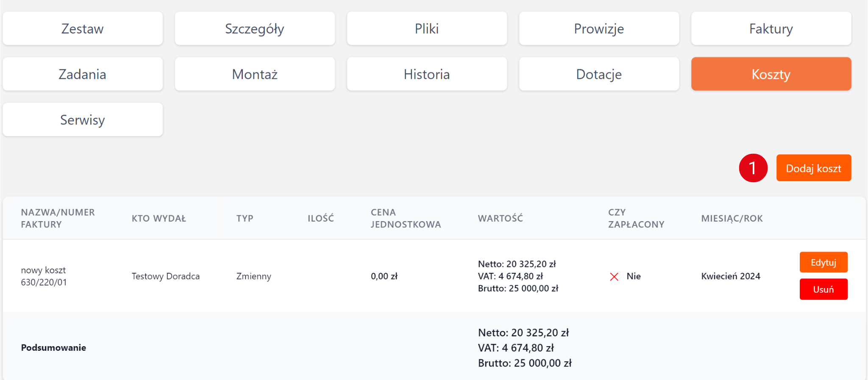Click the Dodaj koszt button

[813, 168]
